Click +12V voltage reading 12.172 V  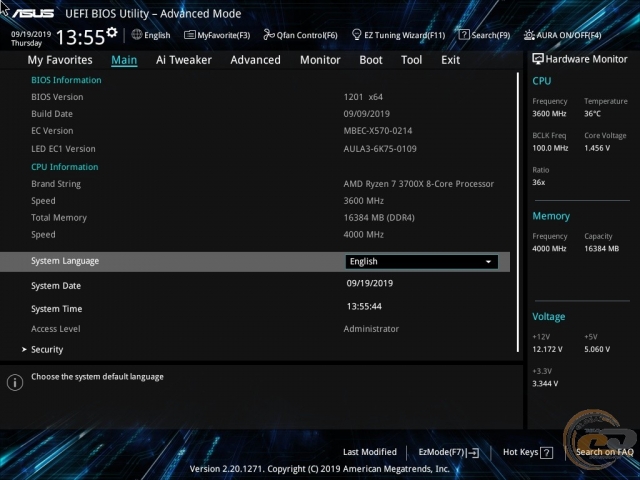[547, 349]
